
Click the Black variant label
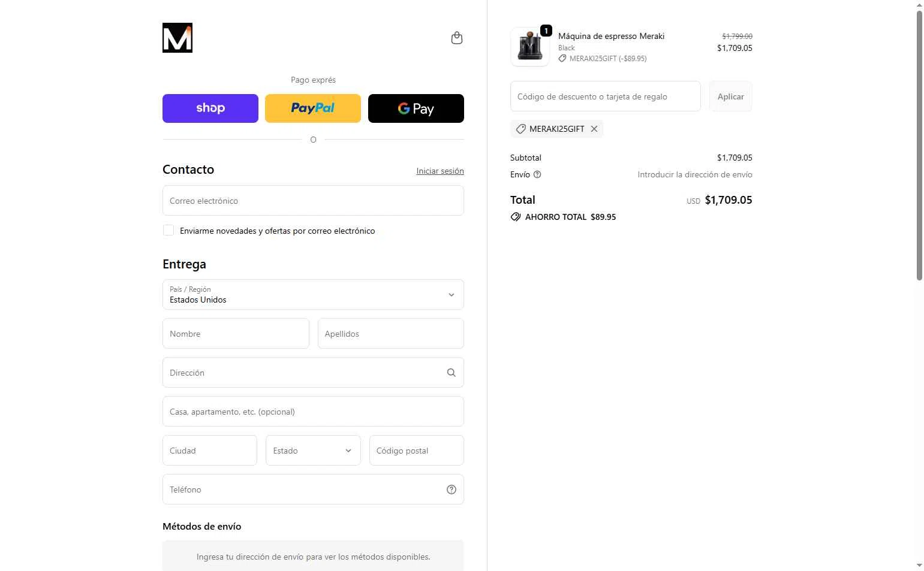point(567,48)
